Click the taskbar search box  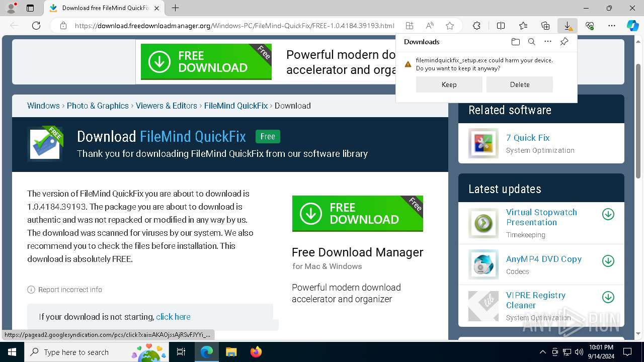pos(97,352)
